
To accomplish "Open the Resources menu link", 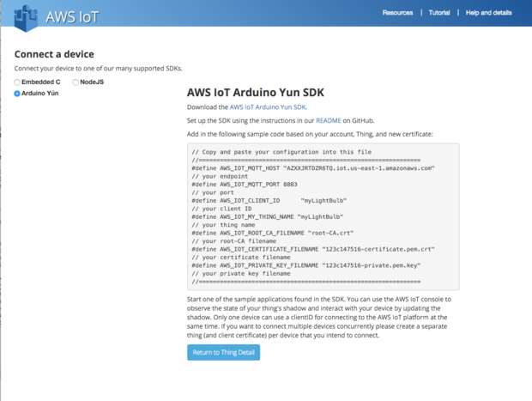I will (397, 13).
